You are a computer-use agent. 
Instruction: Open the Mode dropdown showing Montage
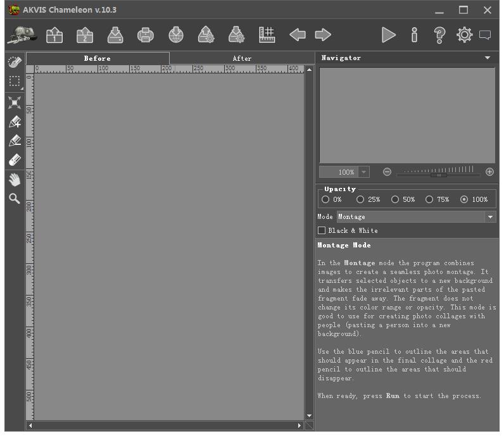click(416, 217)
